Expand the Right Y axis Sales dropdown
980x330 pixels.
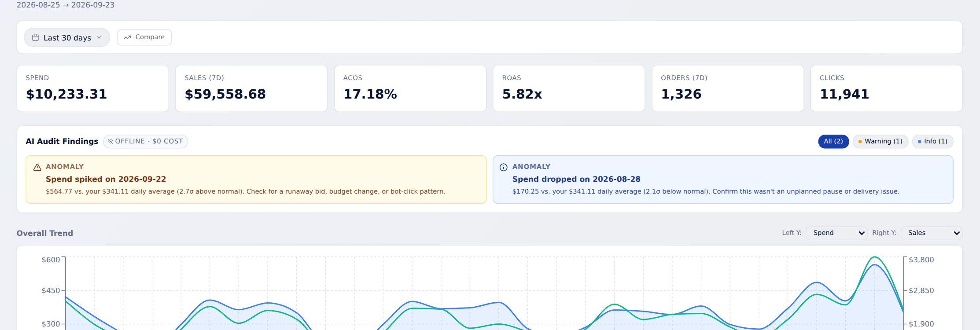tap(932, 233)
